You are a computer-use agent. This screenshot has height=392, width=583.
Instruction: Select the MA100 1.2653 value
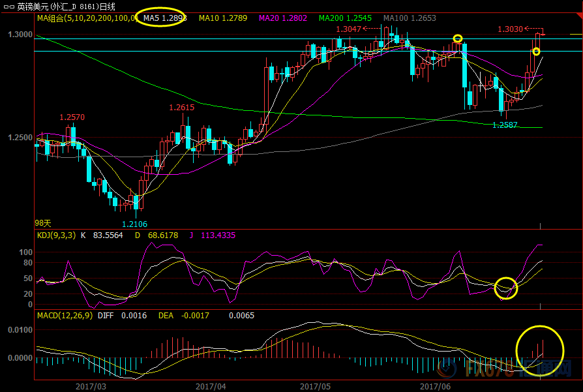click(x=410, y=18)
